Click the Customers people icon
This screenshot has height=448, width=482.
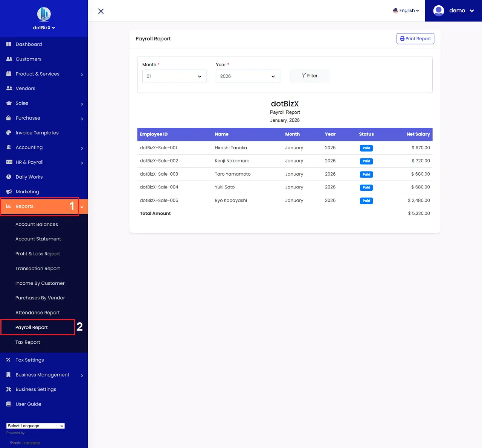point(9,59)
